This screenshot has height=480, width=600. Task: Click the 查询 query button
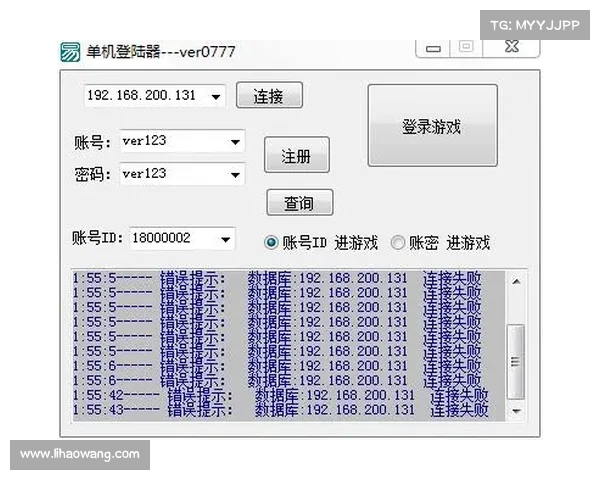300,202
